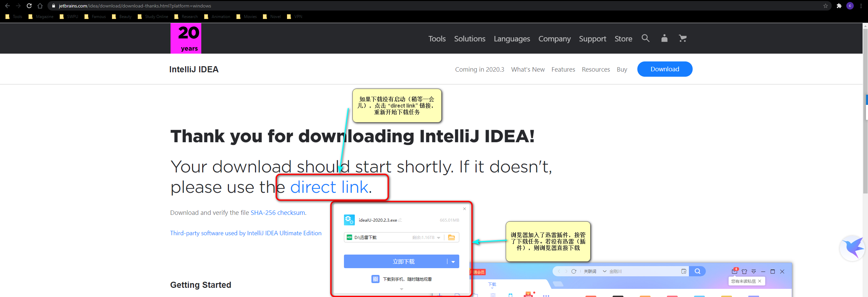
Task: Open the purple user profile avatar
Action: pos(850,6)
